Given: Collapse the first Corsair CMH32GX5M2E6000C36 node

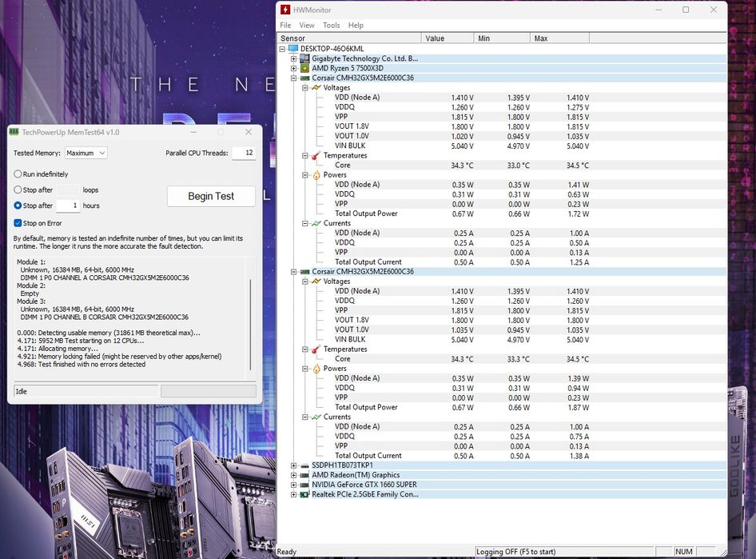Looking at the screenshot, I should tap(293, 78).
